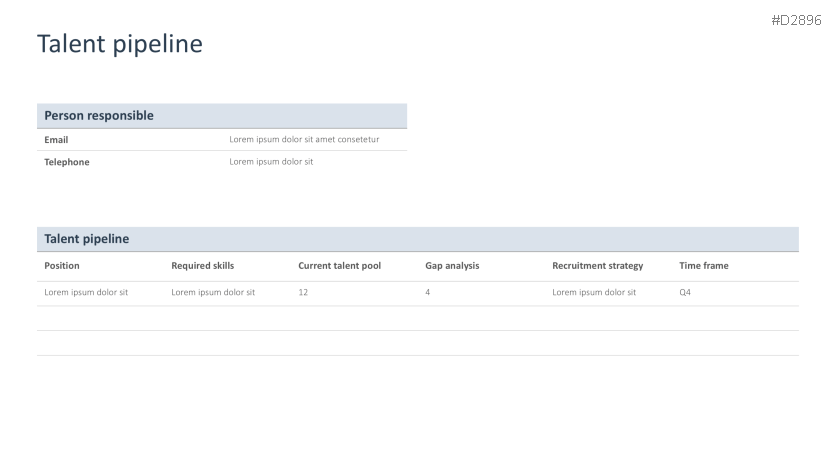Viewport: 836px width, 470px height.
Task: Select the gap analysis value 4
Action: pos(428,293)
